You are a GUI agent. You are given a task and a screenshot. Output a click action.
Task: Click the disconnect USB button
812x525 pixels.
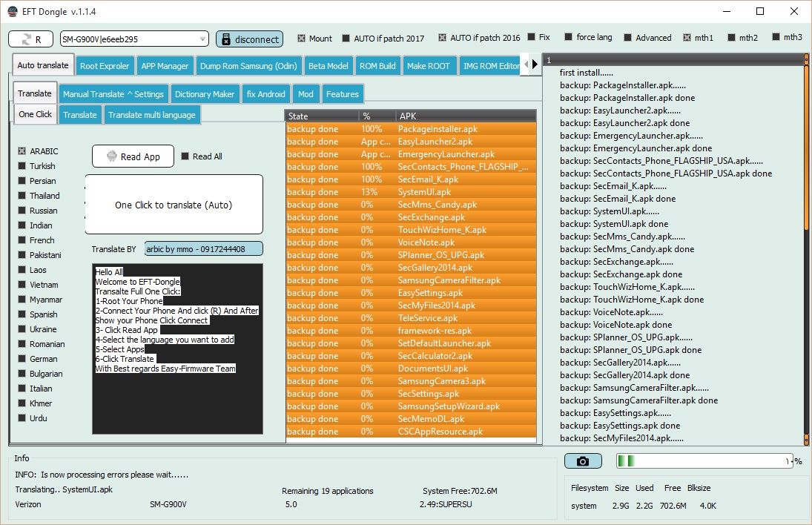[250, 39]
